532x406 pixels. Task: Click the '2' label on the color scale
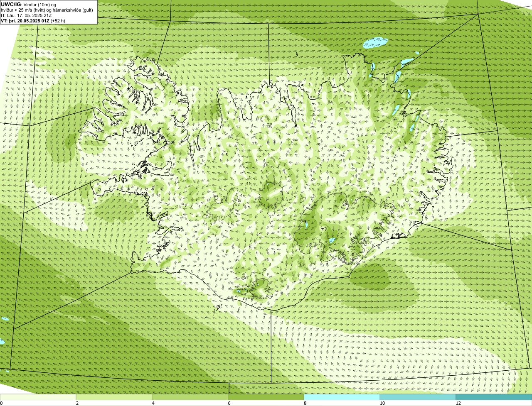[77, 403]
